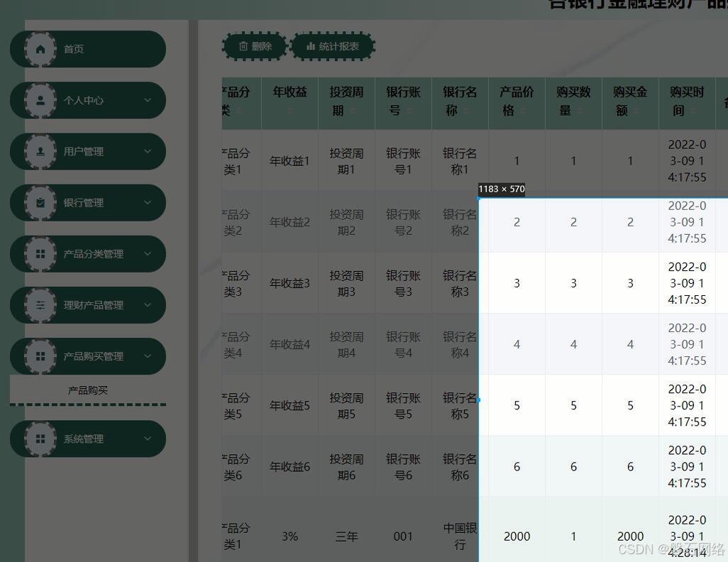Expand 银行管理 menu chevron

pyautogui.click(x=148, y=202)
